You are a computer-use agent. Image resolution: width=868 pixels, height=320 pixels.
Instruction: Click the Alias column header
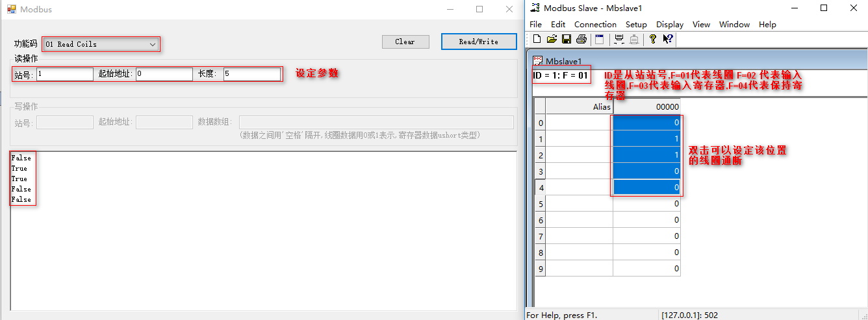580,106
